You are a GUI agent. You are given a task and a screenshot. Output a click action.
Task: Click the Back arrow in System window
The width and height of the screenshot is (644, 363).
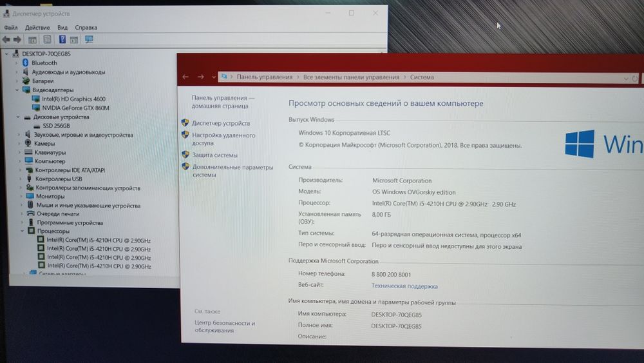(185, 77)
